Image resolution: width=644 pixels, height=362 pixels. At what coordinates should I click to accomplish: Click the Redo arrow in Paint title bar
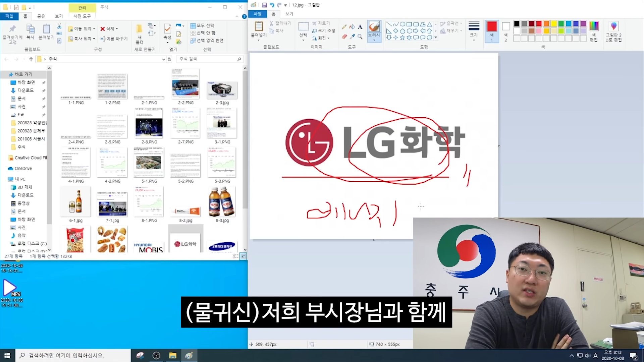(x=279, y=5)
